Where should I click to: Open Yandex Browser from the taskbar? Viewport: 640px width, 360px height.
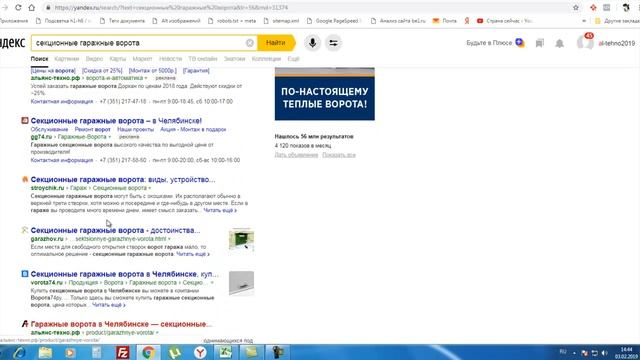coord(200,352)
